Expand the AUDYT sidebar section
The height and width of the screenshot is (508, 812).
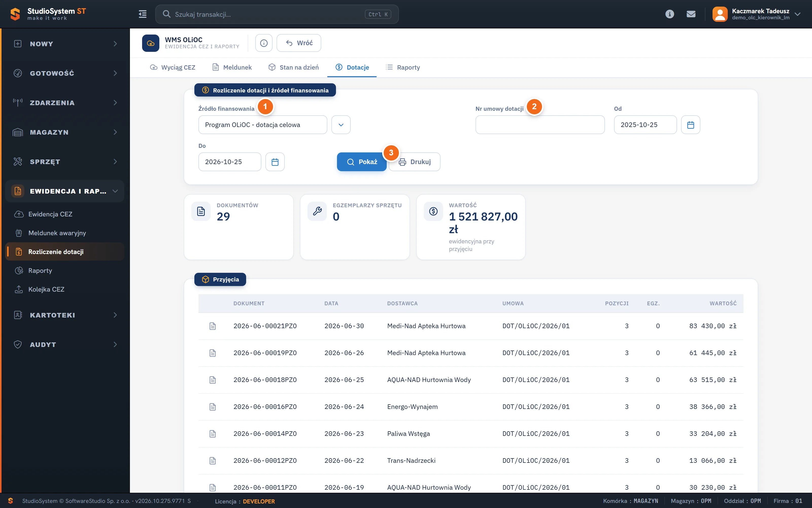65,344
